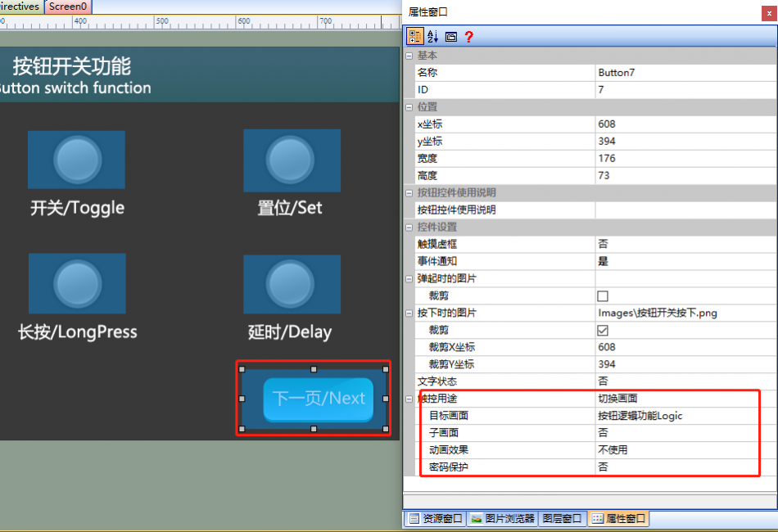Open the 图片浏览器 tab
The width and height of the screenshot is (778, 532).
click(x=503, y=519)
